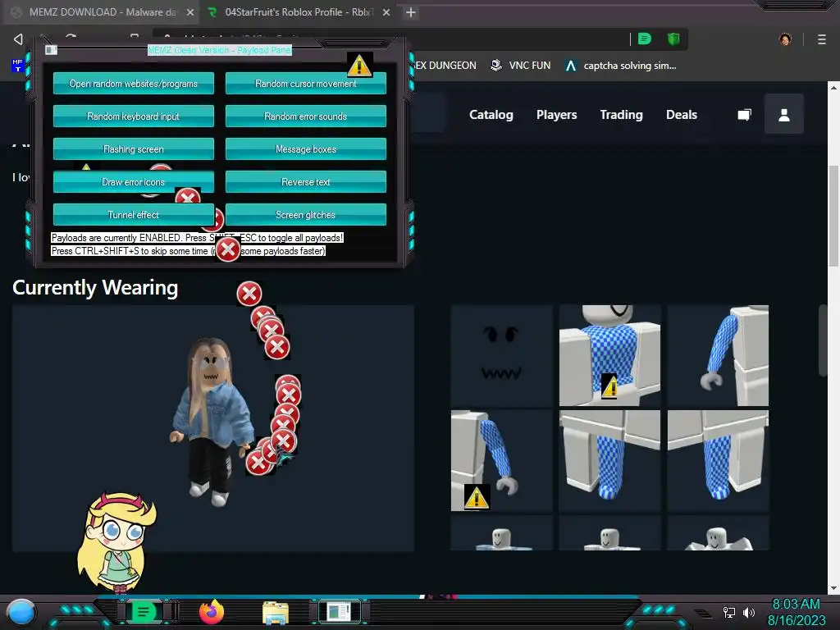Toggle Random keyboard input payload
This screenshot has width=840, height=630.
point(134,116)
